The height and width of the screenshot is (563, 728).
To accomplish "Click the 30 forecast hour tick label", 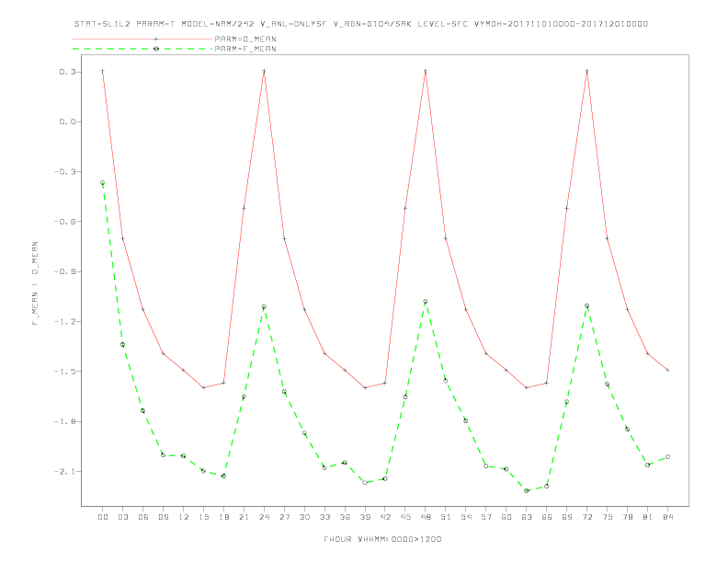I will [x=304, y=517].
